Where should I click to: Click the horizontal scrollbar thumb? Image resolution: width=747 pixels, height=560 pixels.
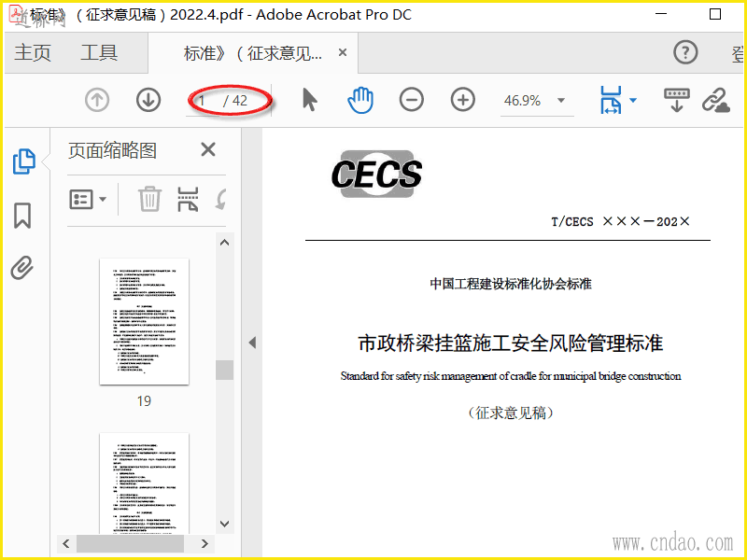(130, 543)
